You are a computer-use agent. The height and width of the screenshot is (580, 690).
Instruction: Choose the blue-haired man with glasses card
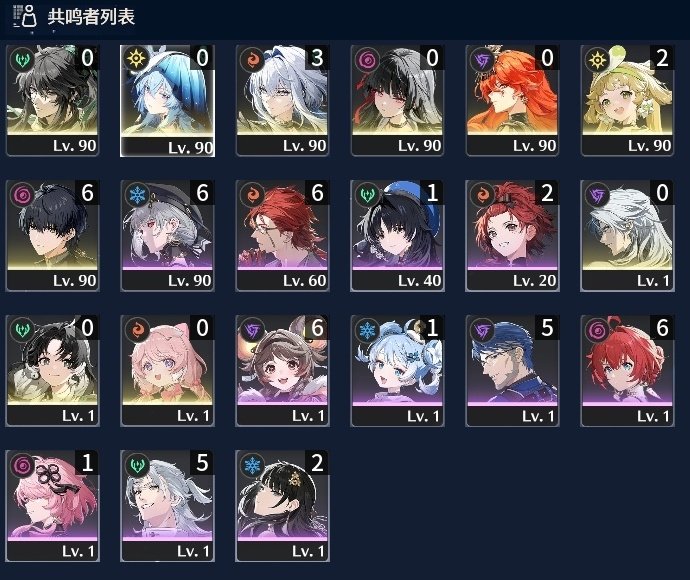(512, 371)
